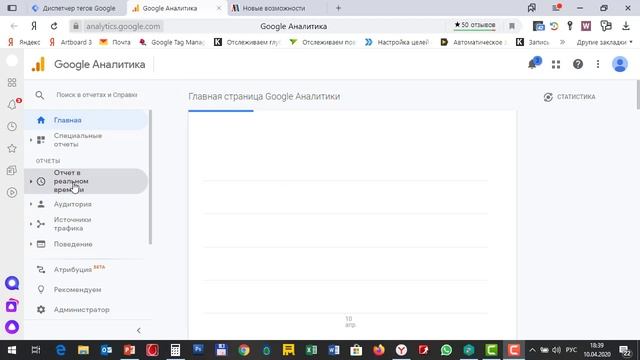Viewport: 640px width, 360px height.
Task: Click the analytics.google.com address field
Action: tap(123, 27)
